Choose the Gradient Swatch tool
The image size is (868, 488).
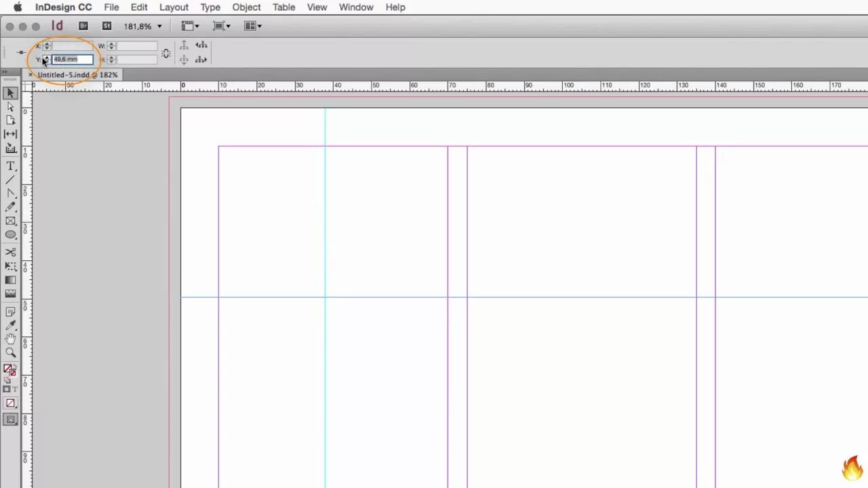click(10, 280)
